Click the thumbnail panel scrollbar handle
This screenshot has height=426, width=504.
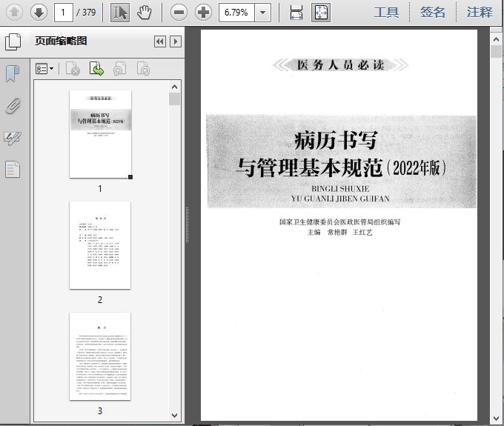click(174, 99)
